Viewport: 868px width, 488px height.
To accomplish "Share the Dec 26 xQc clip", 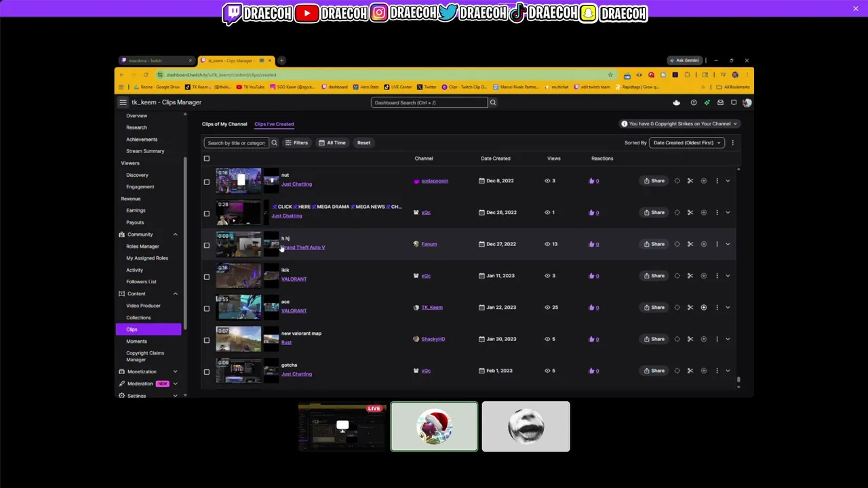I will pyautogui.click(x=654, y=212).
